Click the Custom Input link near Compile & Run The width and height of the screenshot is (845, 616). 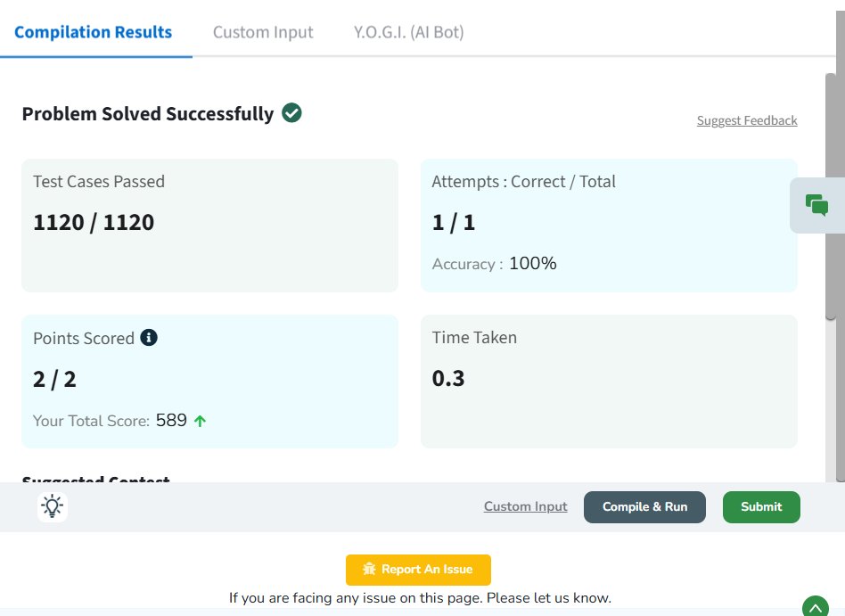pos(525,506)
